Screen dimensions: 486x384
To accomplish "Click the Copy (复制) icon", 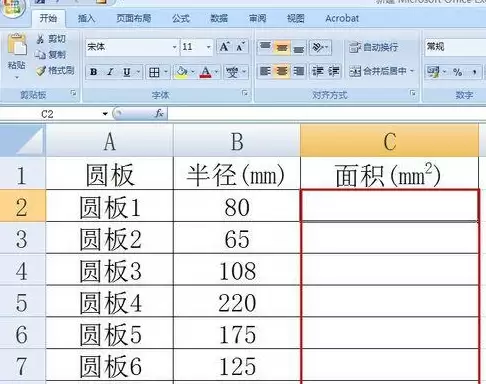I will pos(40,54).
